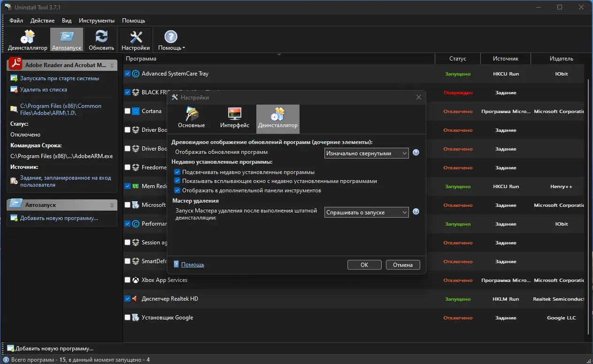Click Запускать при старте системы link
The image size is (593, 364).
point(60,78)
